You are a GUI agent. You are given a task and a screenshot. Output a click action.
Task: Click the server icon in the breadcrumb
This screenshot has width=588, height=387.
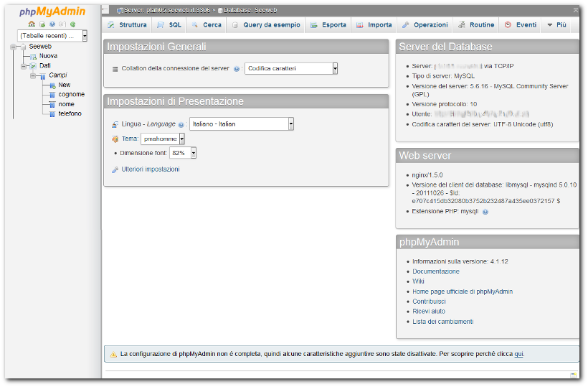tap(120, 11)
